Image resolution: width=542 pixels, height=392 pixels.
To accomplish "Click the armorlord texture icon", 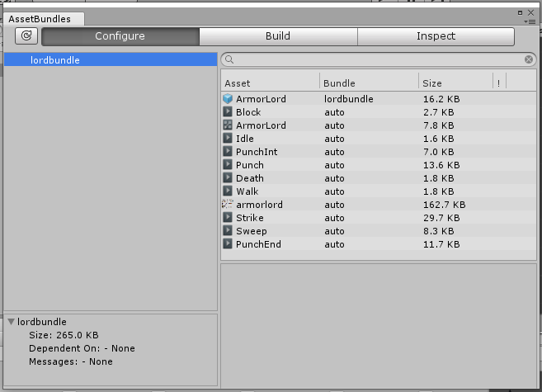I will pos(227,205).
